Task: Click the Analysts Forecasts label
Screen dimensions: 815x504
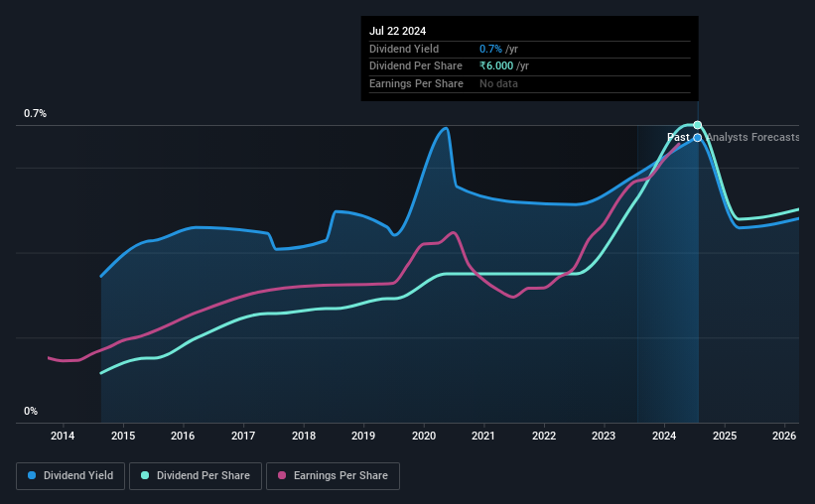Action: pyautogui.click(x=752, y=137)
